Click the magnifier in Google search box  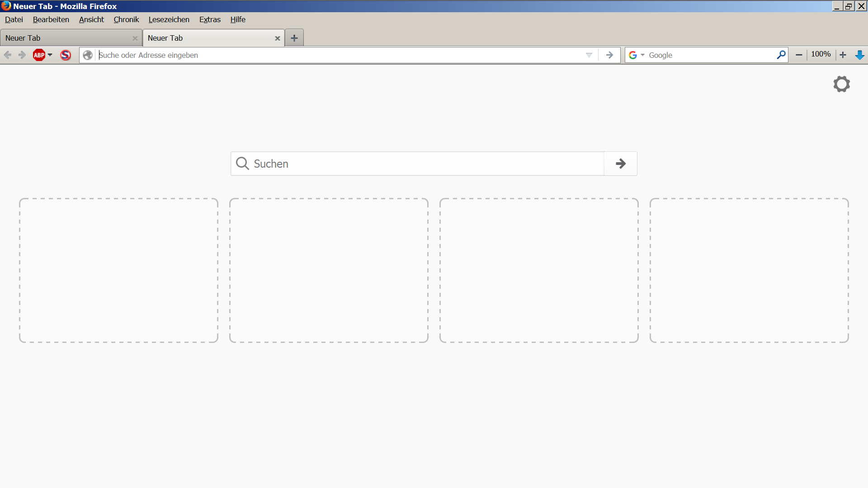click(781, 55)
